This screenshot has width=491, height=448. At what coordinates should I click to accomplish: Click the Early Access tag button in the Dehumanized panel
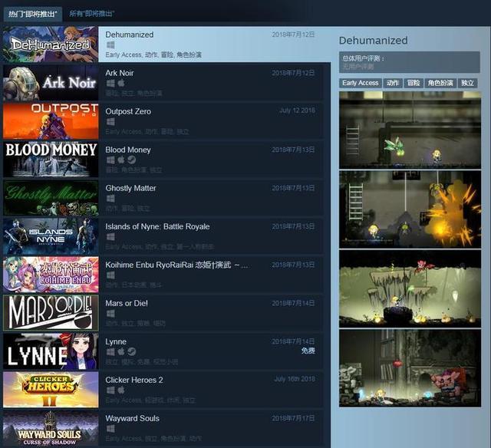360,83
